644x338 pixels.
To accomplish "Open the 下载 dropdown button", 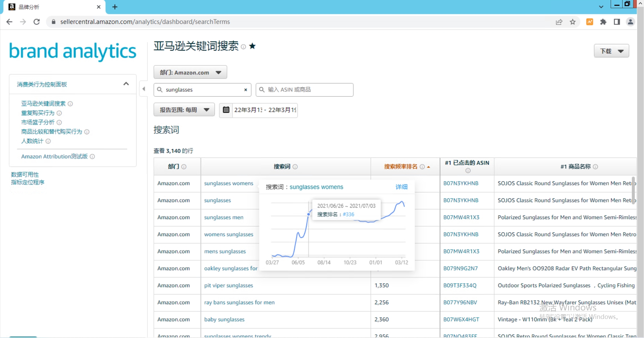I will click(x=611, y=51).
